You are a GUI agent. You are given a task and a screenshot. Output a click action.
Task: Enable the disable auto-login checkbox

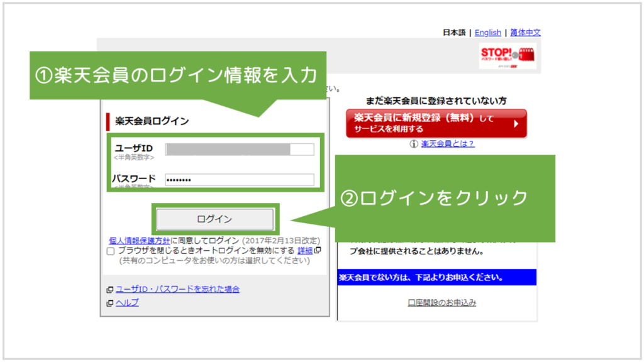(x=111, y=251)
